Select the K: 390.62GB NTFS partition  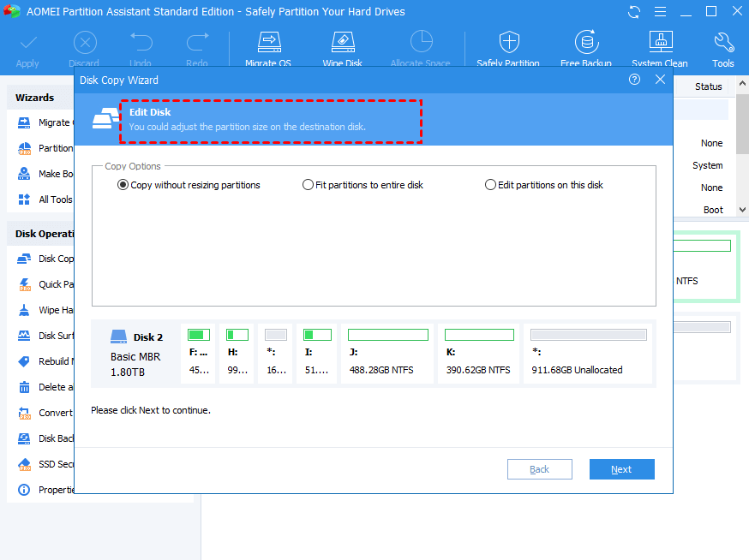(x=479, y=354)
